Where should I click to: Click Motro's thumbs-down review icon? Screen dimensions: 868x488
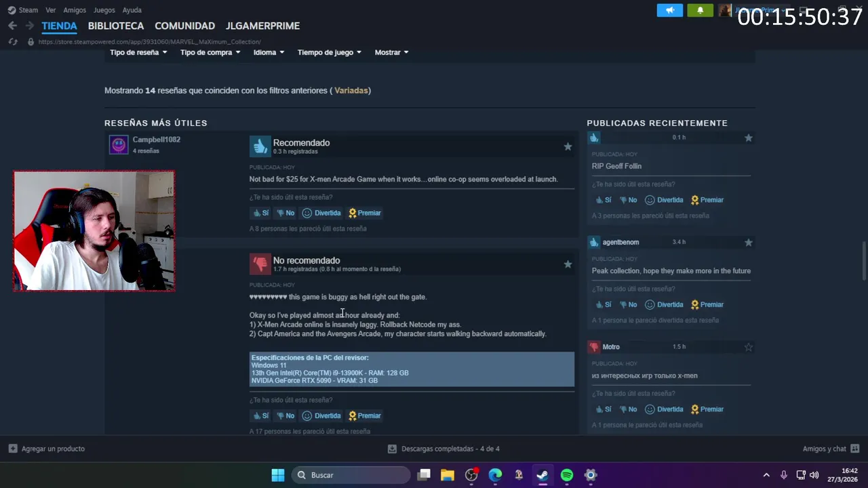tap(594, 347)
